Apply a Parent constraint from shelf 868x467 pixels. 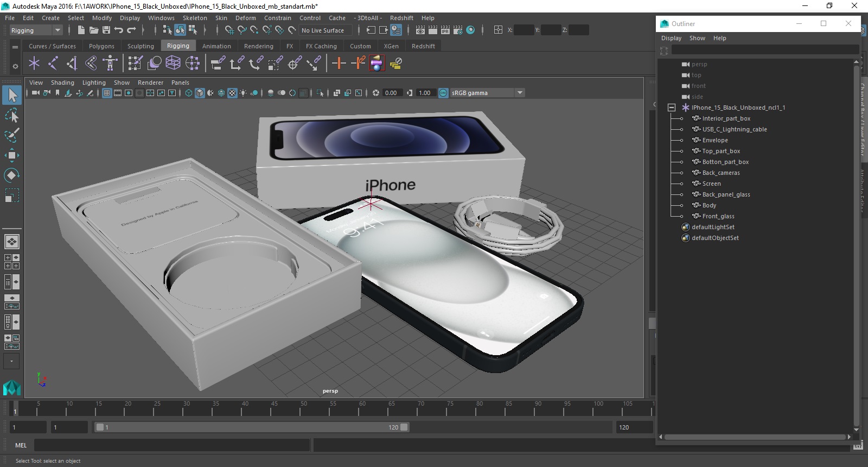point(218,64)
